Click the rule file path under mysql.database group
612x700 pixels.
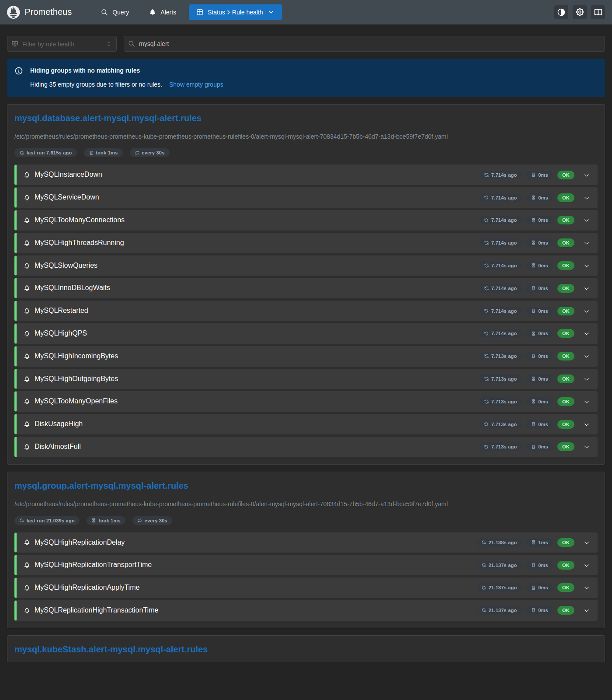coord(231,136)
